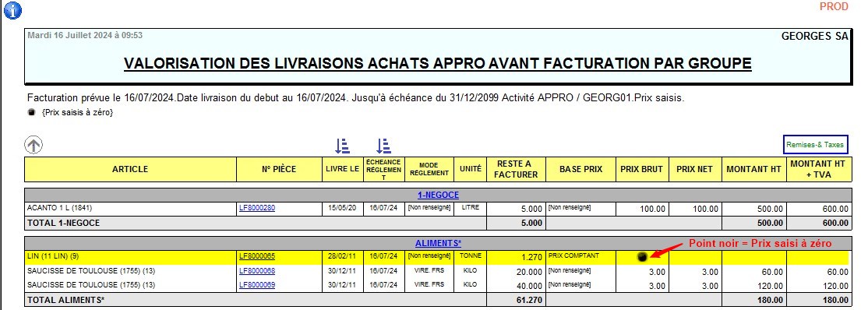Screen dimensions: 868x310
Task: Click the blue information icon
Action: coord(12,9)
